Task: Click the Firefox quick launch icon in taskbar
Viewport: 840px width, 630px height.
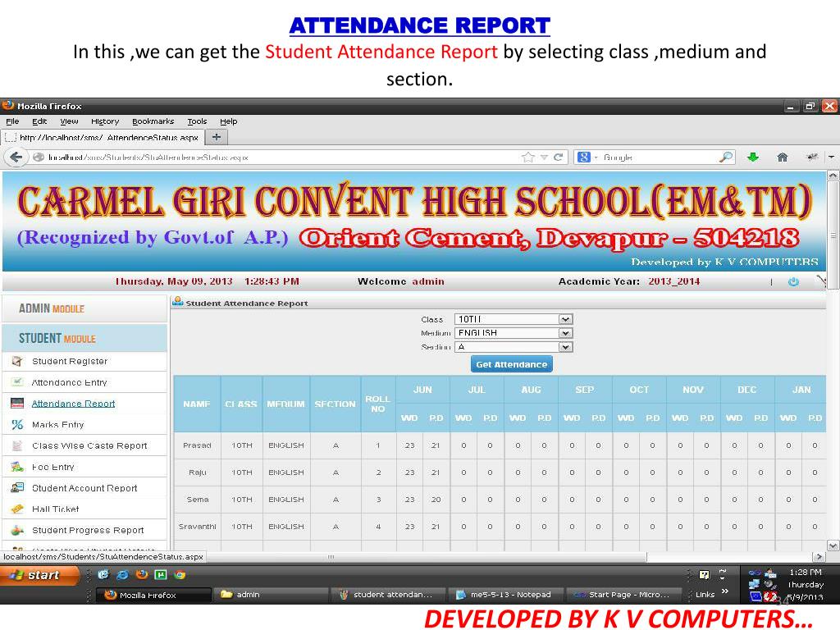Action: pyautogui.click(x=141, y=574)
